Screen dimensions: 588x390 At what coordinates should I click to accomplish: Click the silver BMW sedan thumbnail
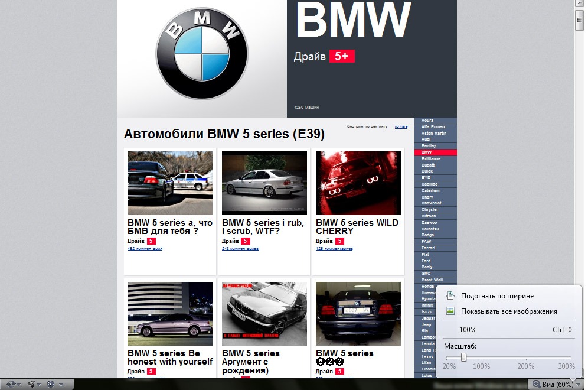click(x=264, y=183)
